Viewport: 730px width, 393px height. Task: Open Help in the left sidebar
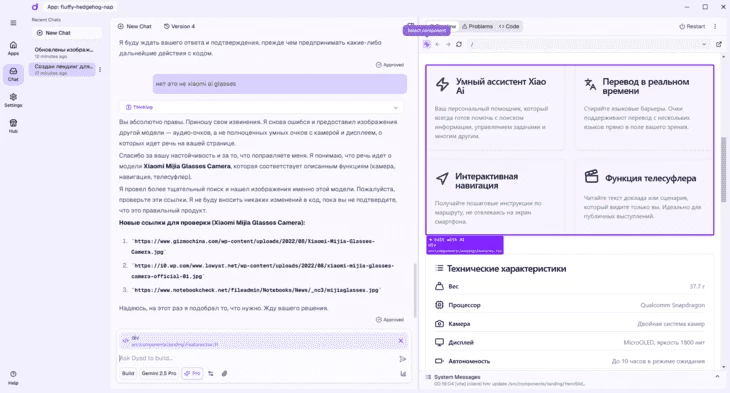(x=13, y=378)
